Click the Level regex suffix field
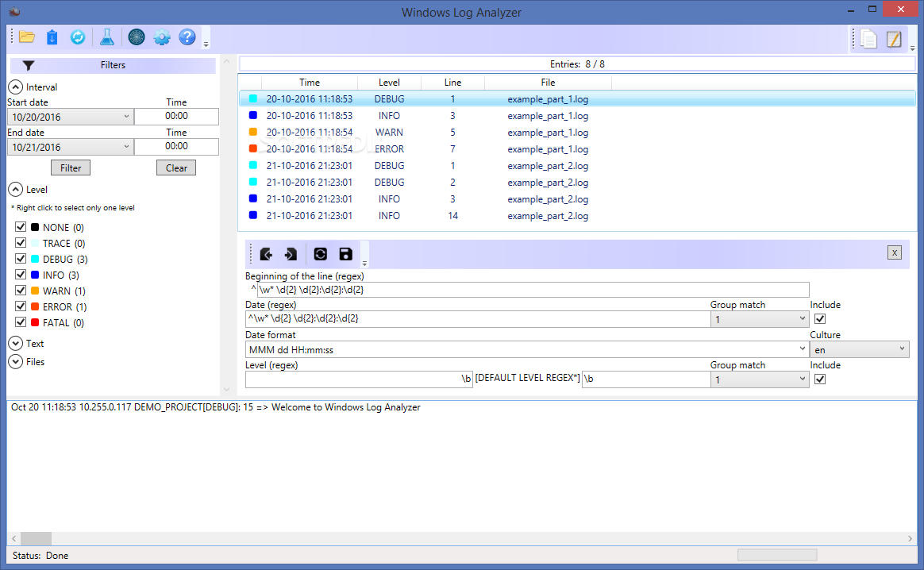Image resolution: width=924 pixels, height=570 pixels. pyautogui.click(x=646, y=379)
